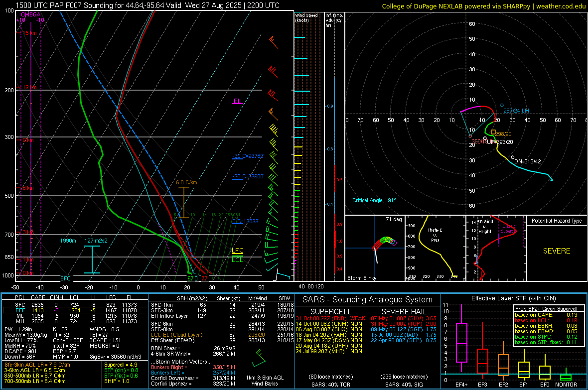The width and height of the screenshot is (588, 390).
Task: Click the '07 May 01 00Z (SHV) 3.65' hail analog
Action: 404,318
